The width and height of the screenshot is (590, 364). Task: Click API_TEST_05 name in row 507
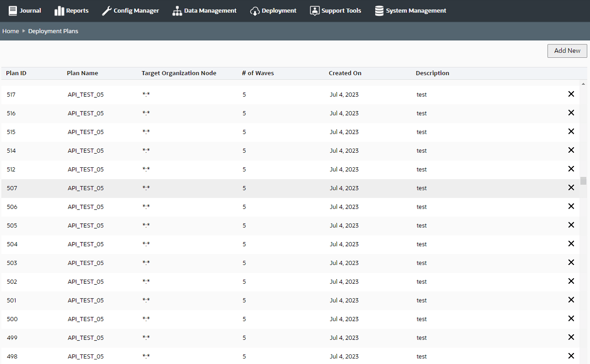[x=86, y=188]
